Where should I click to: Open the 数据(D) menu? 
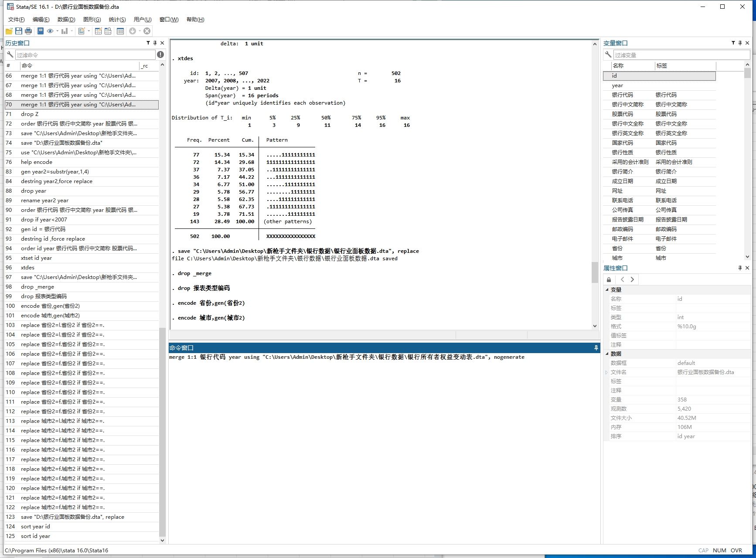(x=66, y=20)
